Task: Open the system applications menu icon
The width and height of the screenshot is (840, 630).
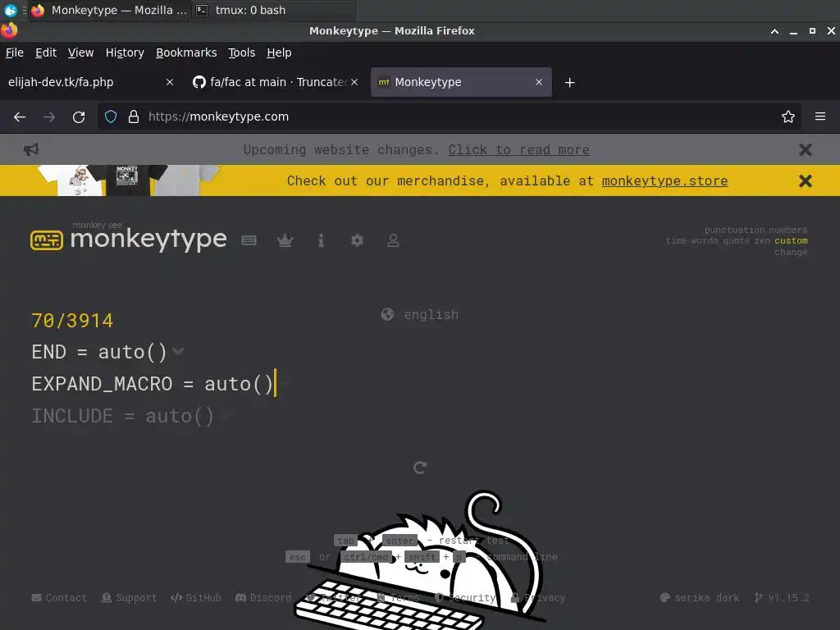Action: click(10, 10)
